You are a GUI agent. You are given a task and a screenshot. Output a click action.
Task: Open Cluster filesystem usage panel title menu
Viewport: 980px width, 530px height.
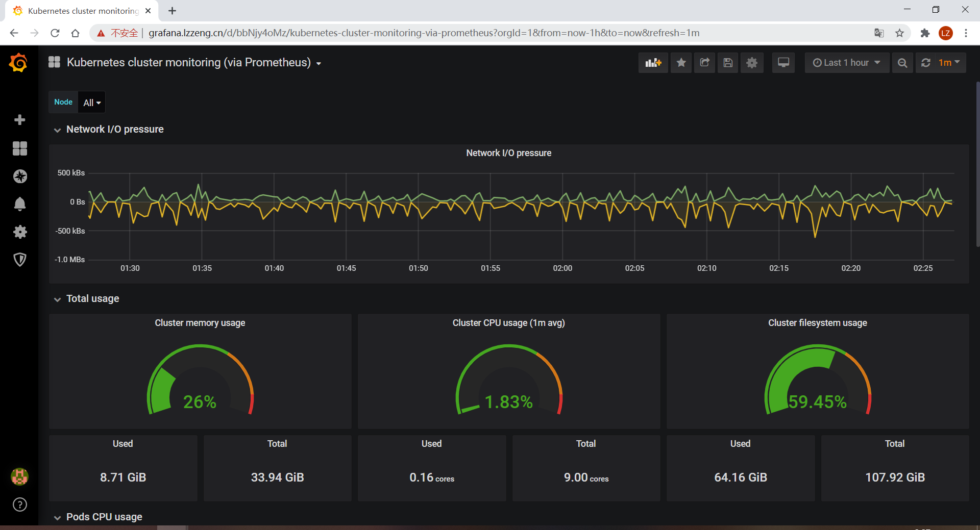click(x=817, y=323)
